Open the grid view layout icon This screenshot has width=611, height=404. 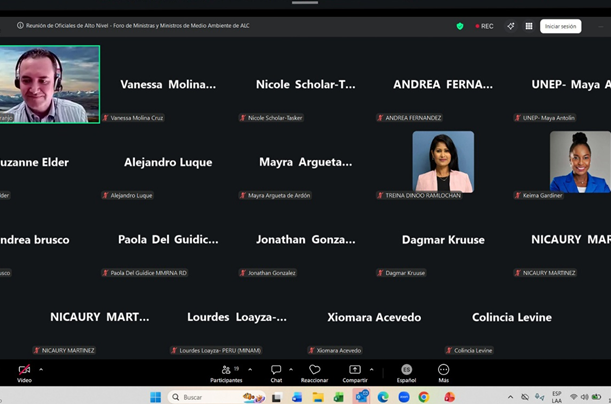coord(529,26)
